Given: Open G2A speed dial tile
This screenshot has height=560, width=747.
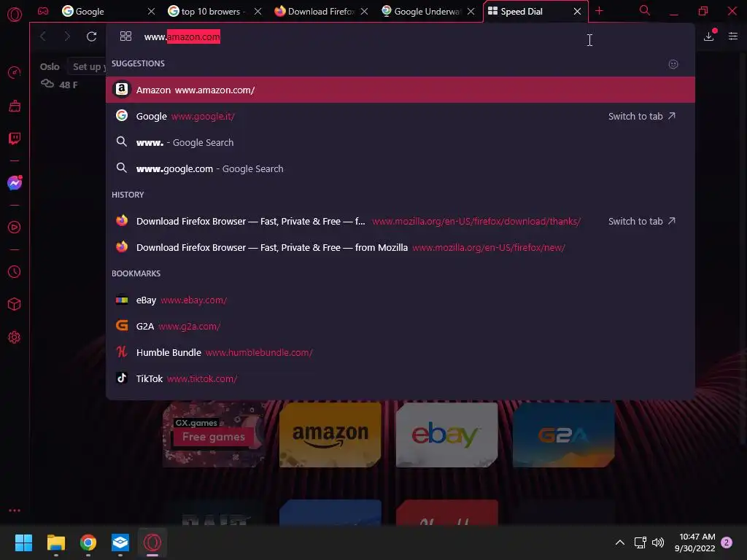Looking at the screenshot, I should pyautogui.click(x=564, y=435).
